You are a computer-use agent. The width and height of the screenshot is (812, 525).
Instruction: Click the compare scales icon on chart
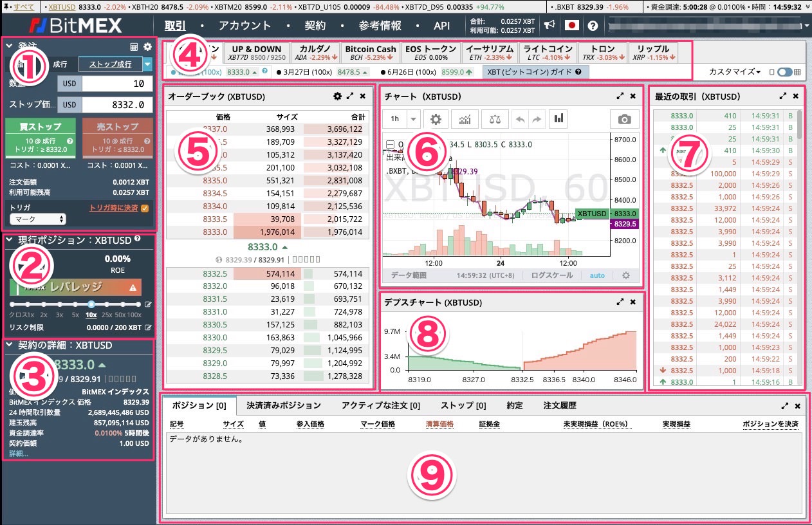click(494, 119)
